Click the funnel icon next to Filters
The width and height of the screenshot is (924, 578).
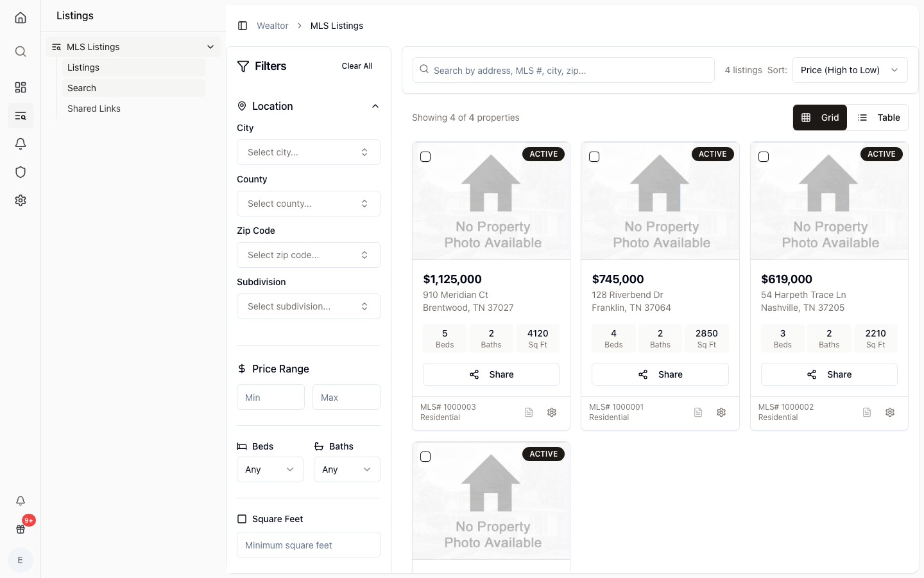243,66
